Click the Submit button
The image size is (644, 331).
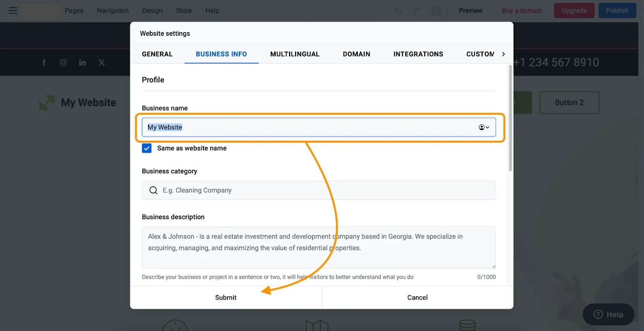point(226,298)
